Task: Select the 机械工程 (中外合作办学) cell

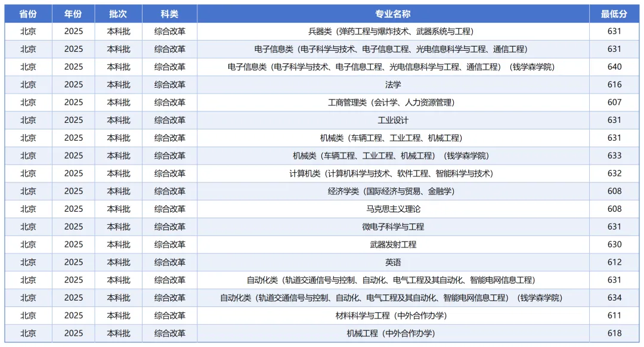Action: point(393,333)
